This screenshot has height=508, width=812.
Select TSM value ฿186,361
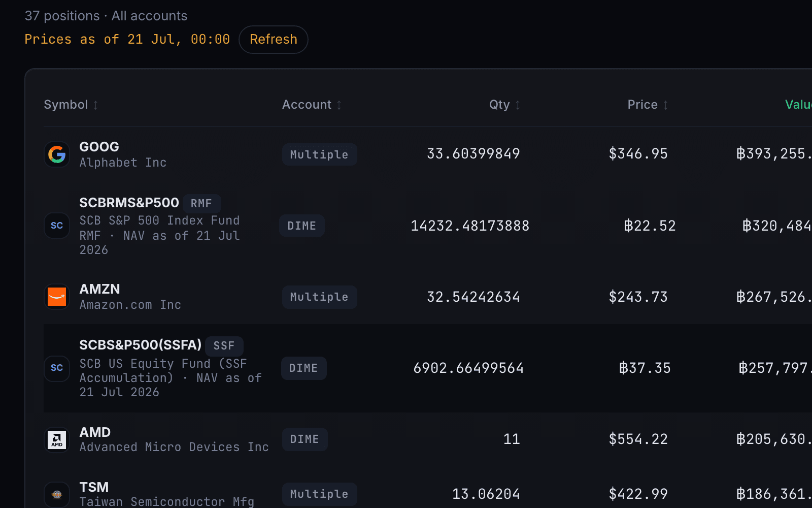(774, 494)
